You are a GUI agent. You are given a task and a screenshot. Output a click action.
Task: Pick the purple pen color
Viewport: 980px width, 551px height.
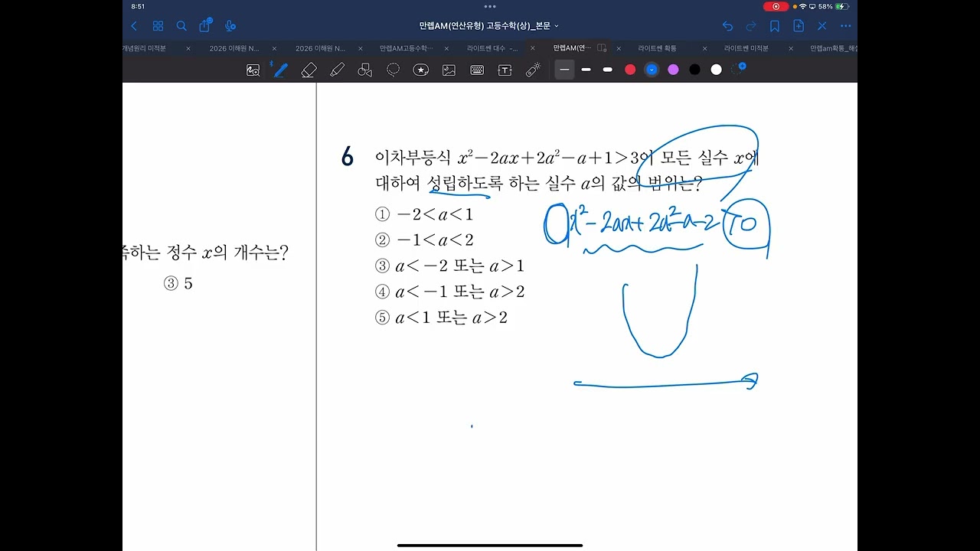click(x=673, y=70)
